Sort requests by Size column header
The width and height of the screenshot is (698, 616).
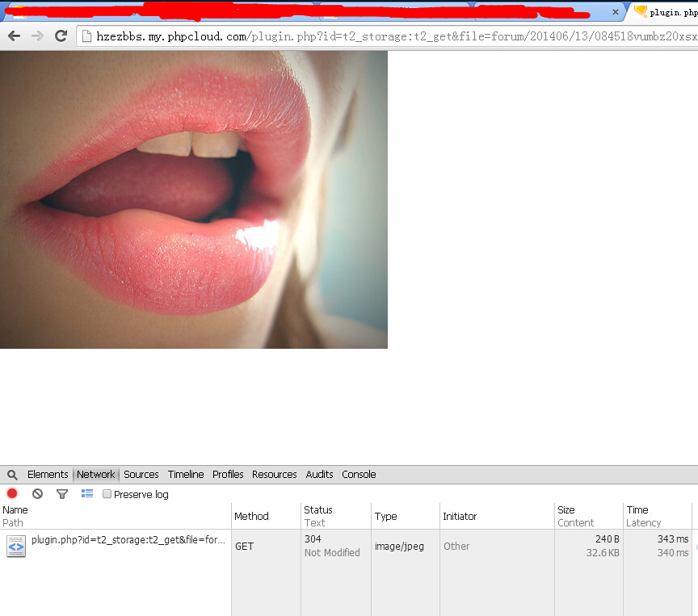[566, 510]
